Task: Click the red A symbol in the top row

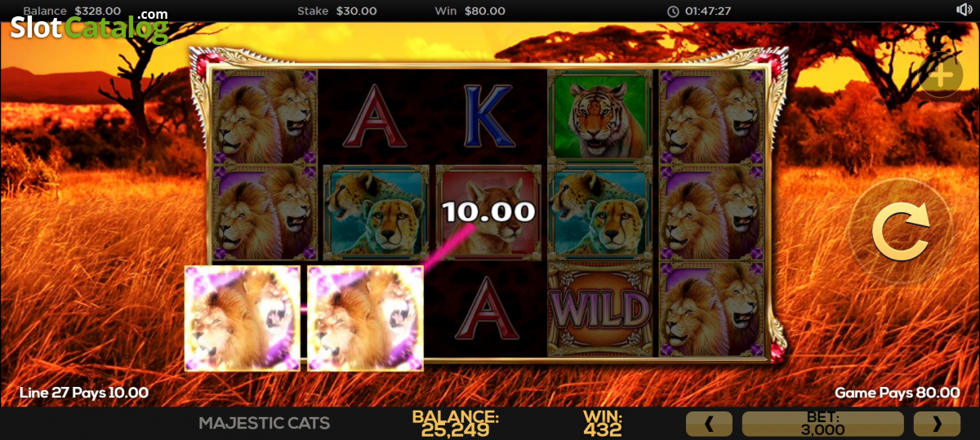Action: click(x=376, y=115)
